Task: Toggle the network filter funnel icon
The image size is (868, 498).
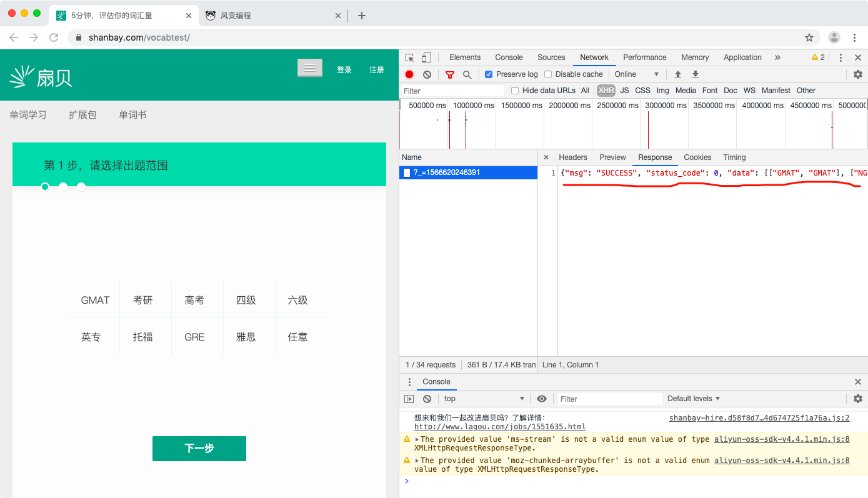Action: click(450, 74)
